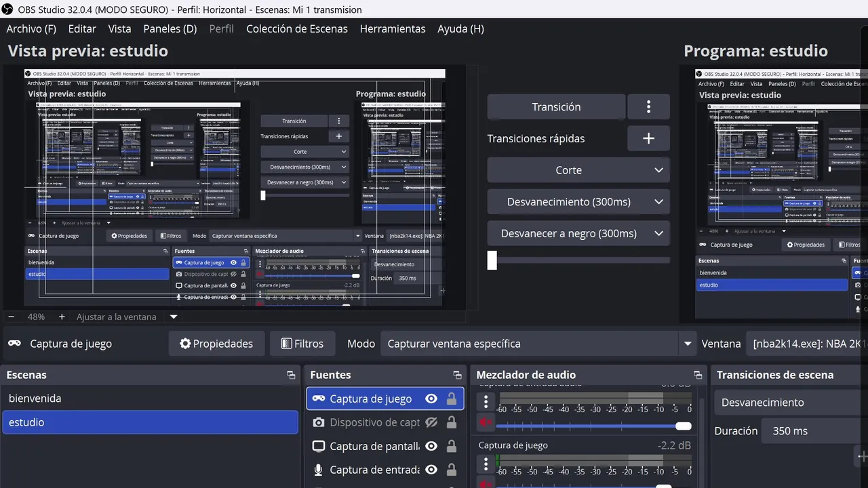The height and width of the screenshot is (488, 868).
Task: Zoom out the preview with the minus icon
Action: (11, 317)
